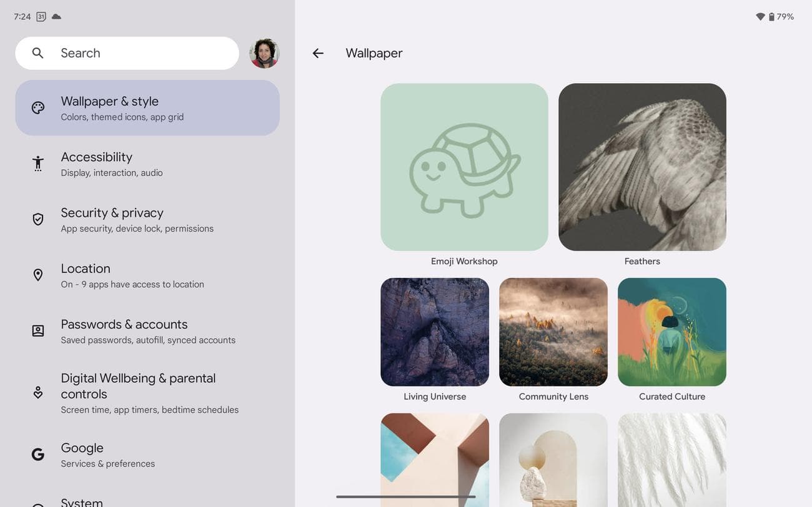Click the Passwords & accounts icon

click(38, 331)
